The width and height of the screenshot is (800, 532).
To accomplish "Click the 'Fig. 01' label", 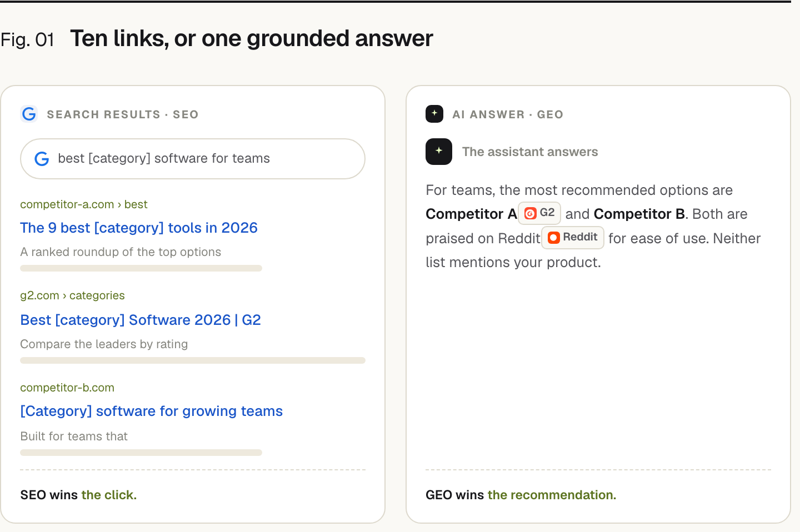I will tap(27, 40).
